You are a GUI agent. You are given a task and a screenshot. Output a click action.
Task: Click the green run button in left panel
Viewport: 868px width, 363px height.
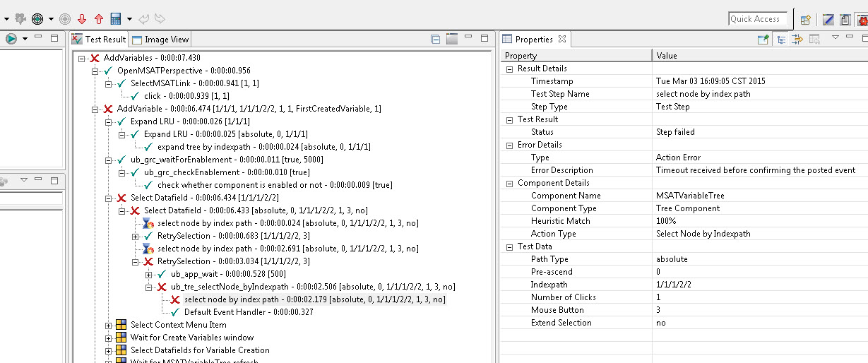point(11,39)
